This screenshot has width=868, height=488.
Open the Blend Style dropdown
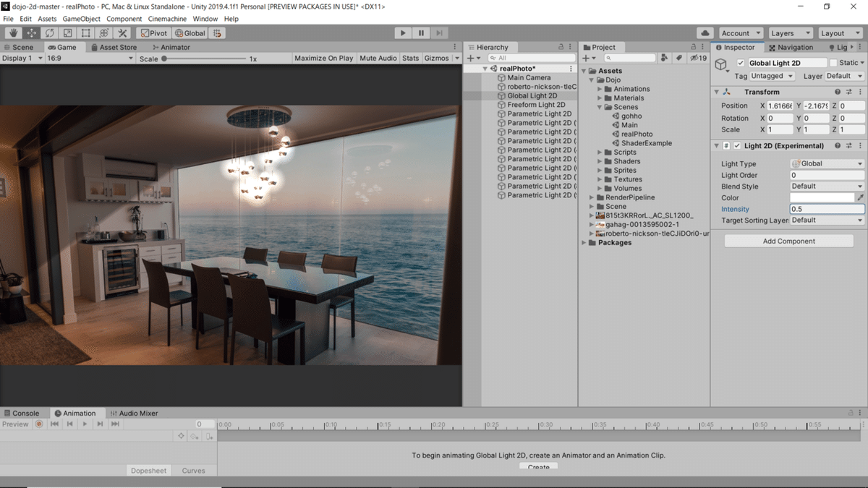(827, 186)
